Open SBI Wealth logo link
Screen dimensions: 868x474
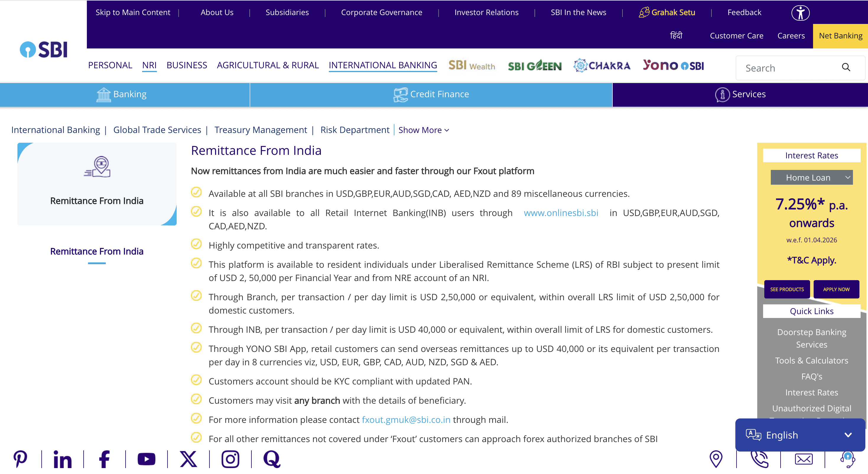click(472, 65)
